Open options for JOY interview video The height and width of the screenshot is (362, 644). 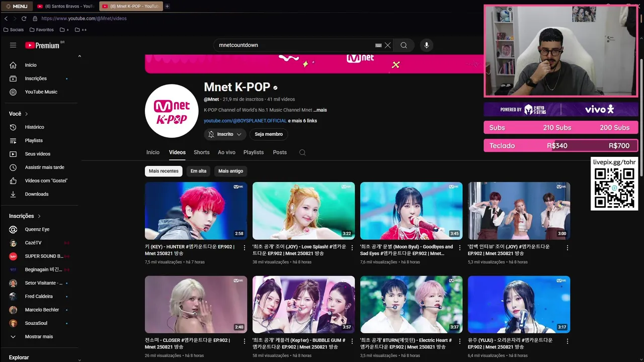(x=568, y=248)
